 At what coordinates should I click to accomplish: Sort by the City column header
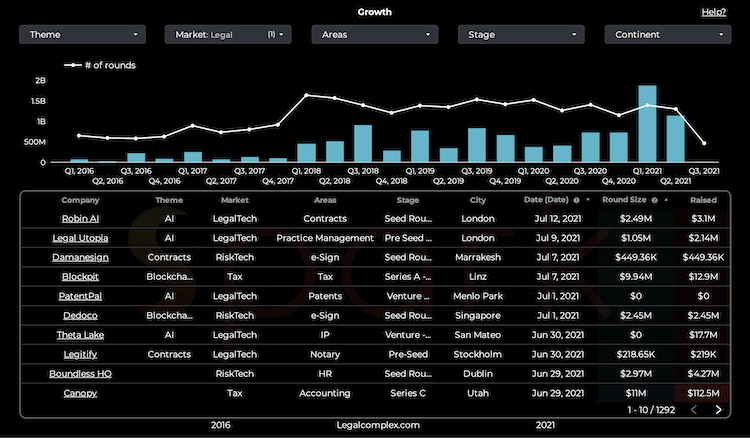click(477, 200)
